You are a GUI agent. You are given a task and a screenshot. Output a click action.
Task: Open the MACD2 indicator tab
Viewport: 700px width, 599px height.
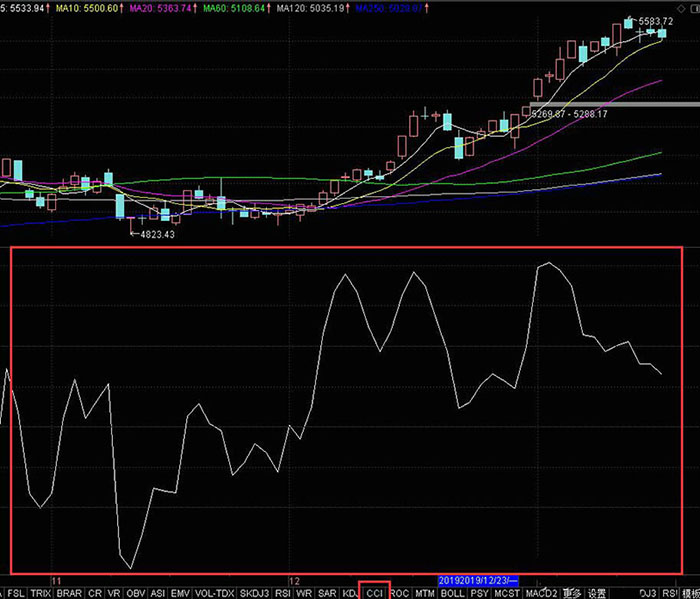[x=542, y=593]
